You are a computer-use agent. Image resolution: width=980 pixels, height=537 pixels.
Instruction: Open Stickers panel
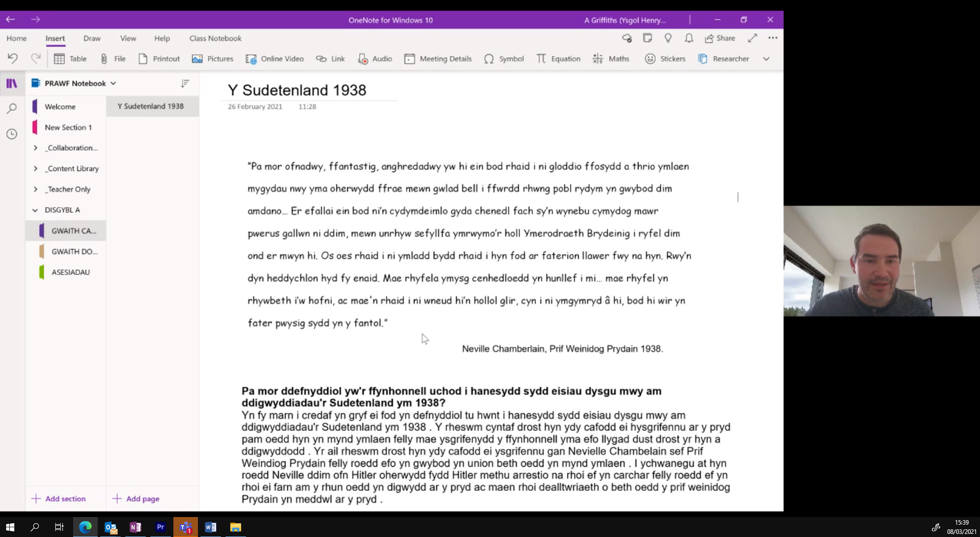pos(665,59)
